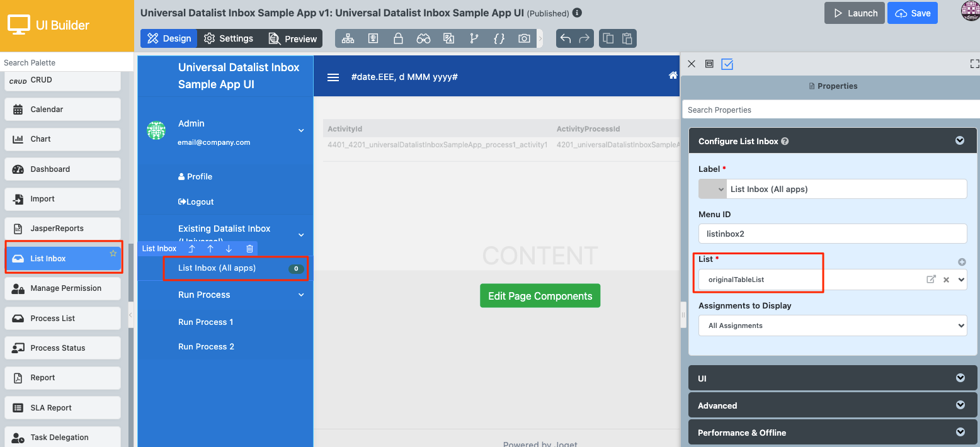Close the properties panel with the X icon

coord(692,64)
